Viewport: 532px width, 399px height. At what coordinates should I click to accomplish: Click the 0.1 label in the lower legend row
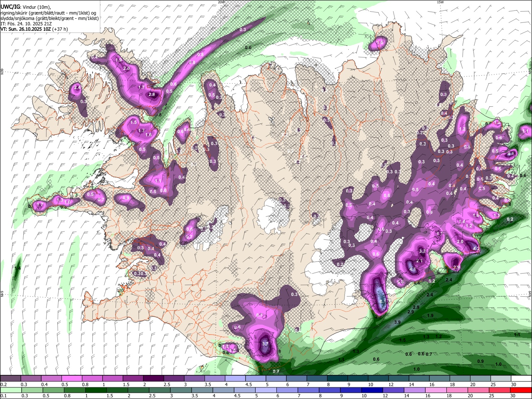(4, 396)
